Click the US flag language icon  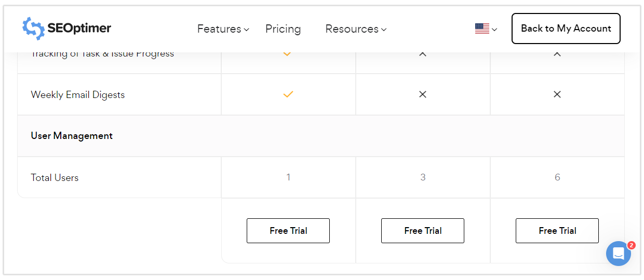(x=482, y=29)
